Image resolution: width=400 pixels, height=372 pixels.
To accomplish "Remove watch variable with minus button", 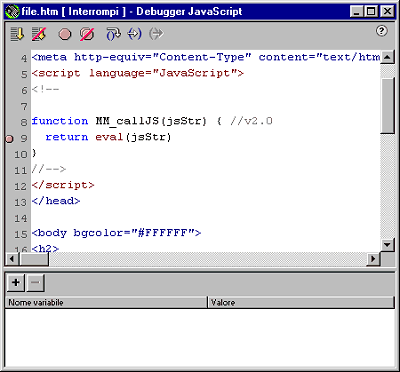I will pos(35,283).
